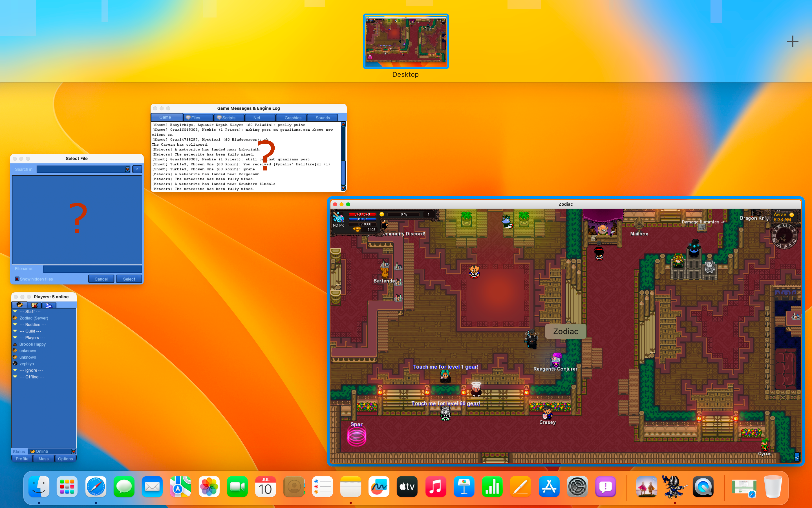Click the blue arrow tab at game corner
Screen dimensions: 812x508
pyautogui.click(x=797, y=457)
